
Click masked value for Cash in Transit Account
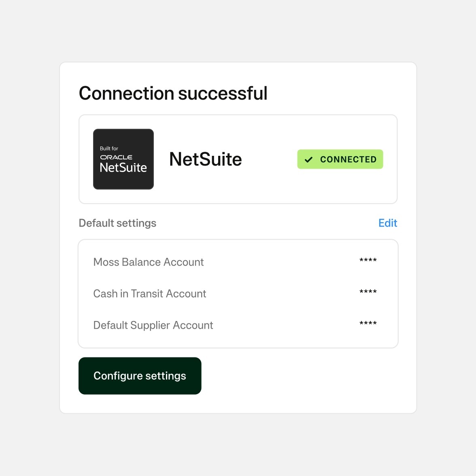click(x=368, y=292)
